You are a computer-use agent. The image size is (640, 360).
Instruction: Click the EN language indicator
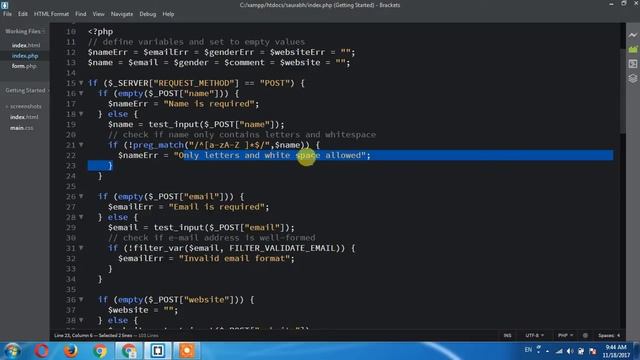pyautogui.click(x=528, y=350)
